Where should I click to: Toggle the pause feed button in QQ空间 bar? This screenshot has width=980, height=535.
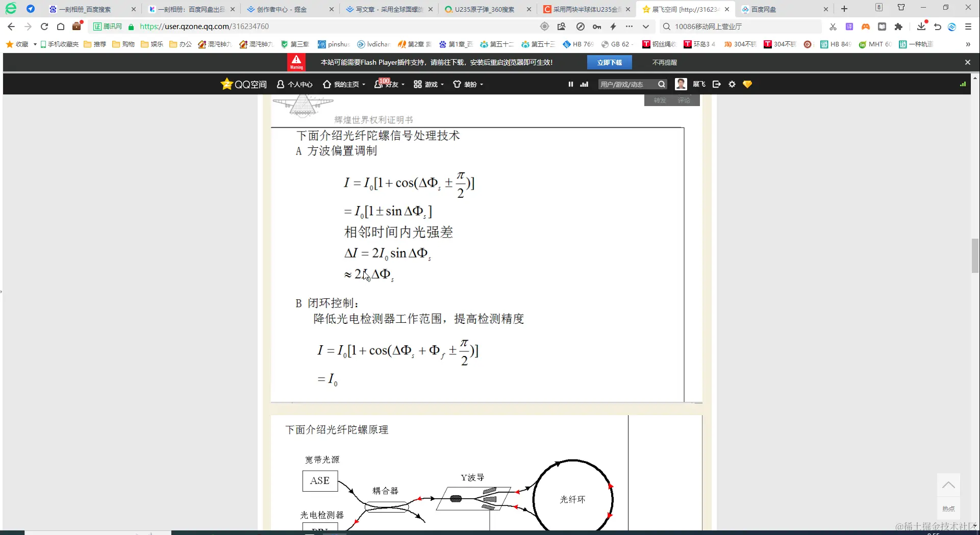click(570, 84)
